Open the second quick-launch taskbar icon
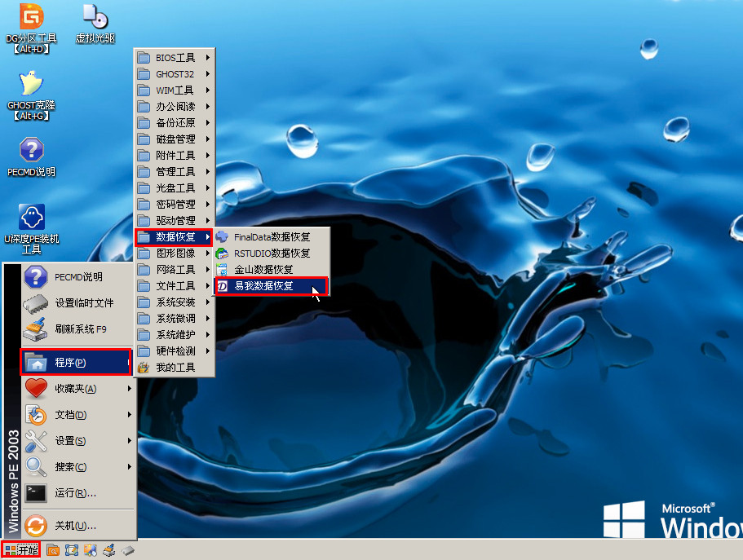743x560 pixels. point(72,550)
